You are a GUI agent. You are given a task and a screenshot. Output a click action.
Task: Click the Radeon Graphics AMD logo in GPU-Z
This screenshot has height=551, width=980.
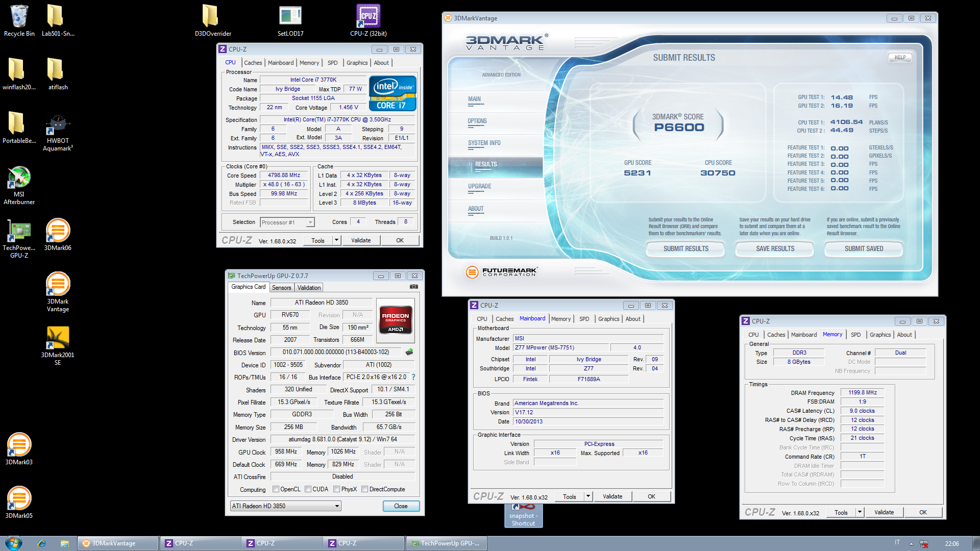point(396,320)
